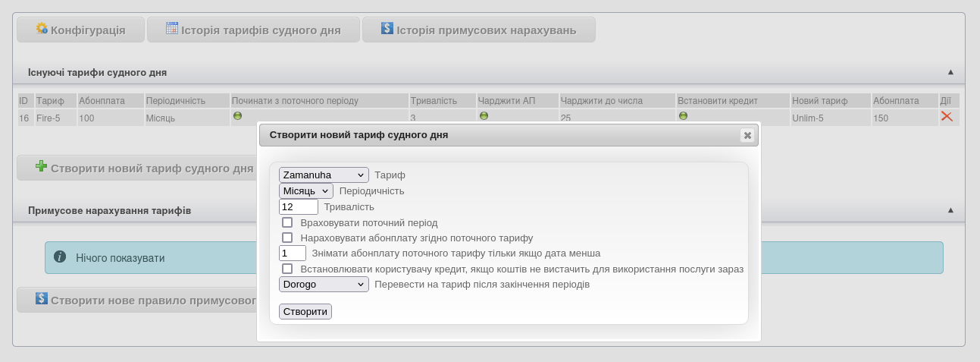
Task: Close the Створити новий тариф dialog
Action: pyautogui.click(x=747, y=135)
